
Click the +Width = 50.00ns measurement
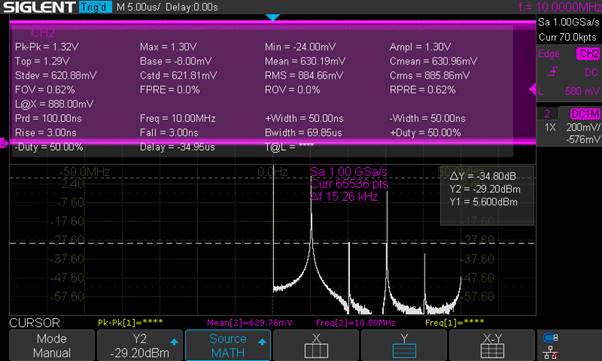point(304,118)
